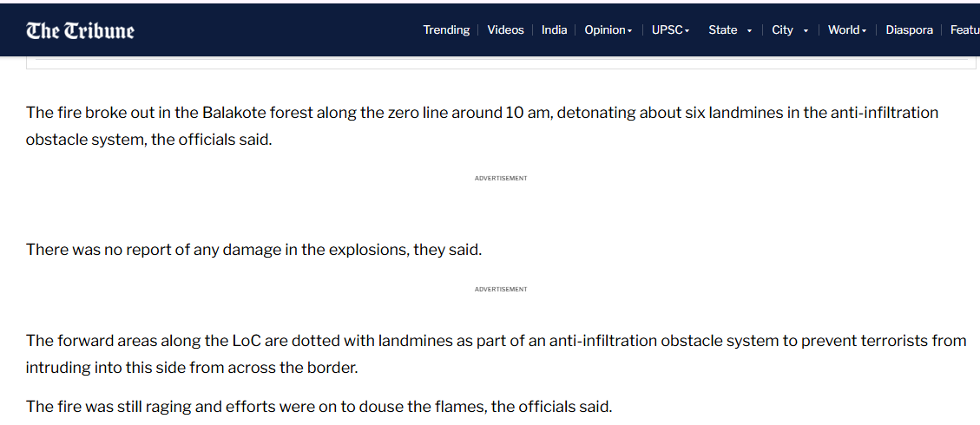Viewport: 980px width, 425px height.
Task: Go to the Videos section
Action: (505, 30)
